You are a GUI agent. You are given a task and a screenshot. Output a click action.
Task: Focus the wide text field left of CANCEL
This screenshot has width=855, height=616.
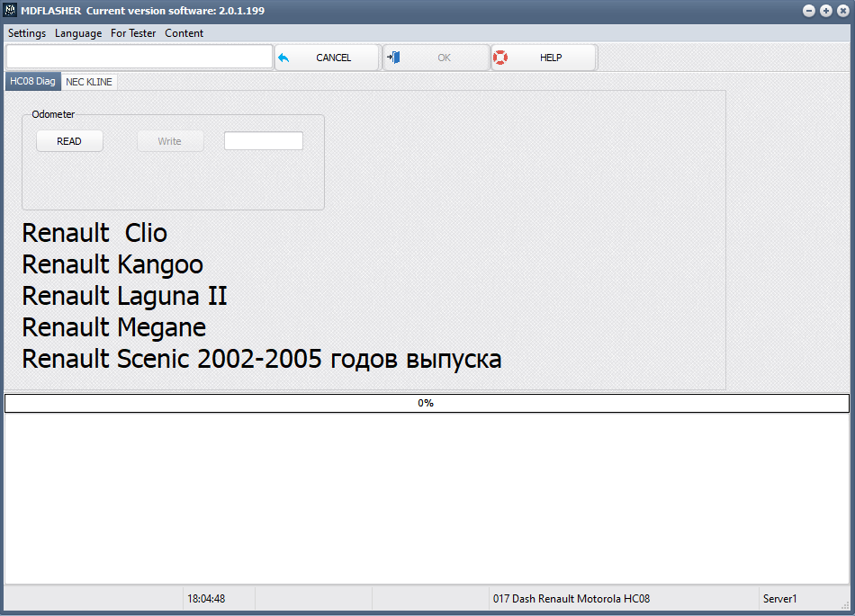tap(139, 57)
